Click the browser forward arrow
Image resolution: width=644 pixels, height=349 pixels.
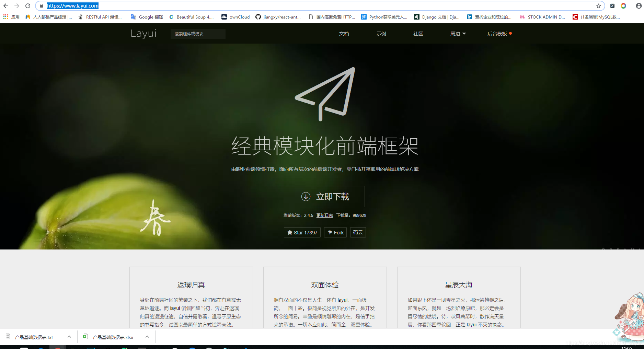tap(16, 6)
